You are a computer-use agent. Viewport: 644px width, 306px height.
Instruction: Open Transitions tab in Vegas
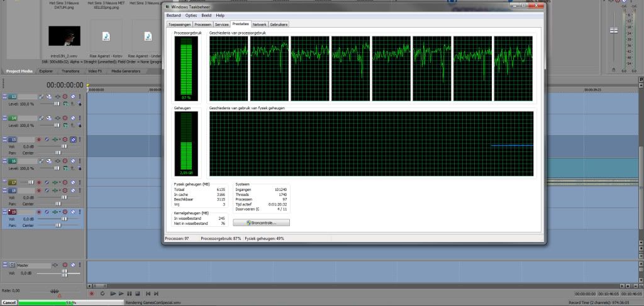(x=70, y=71)
